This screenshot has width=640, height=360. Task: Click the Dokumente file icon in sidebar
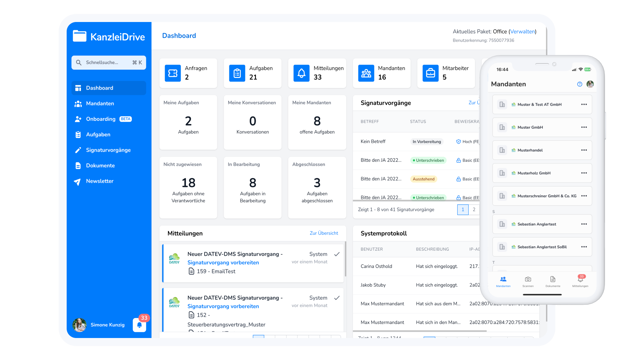click(78, 166)
